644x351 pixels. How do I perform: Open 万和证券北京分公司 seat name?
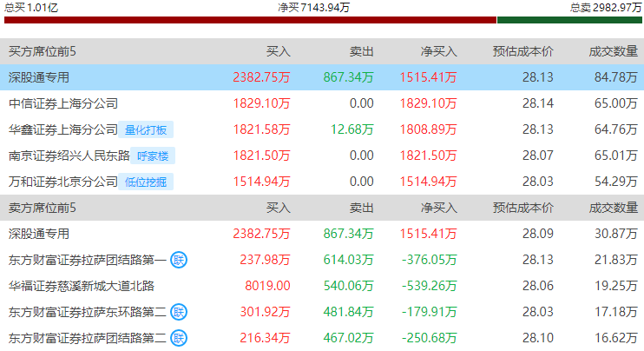(62, 182)
